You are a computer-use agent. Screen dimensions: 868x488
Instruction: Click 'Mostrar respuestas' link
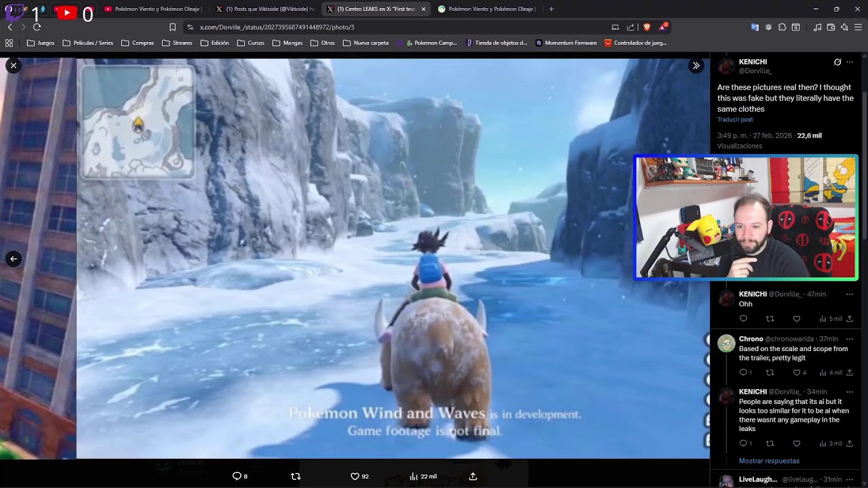[769, 461]
